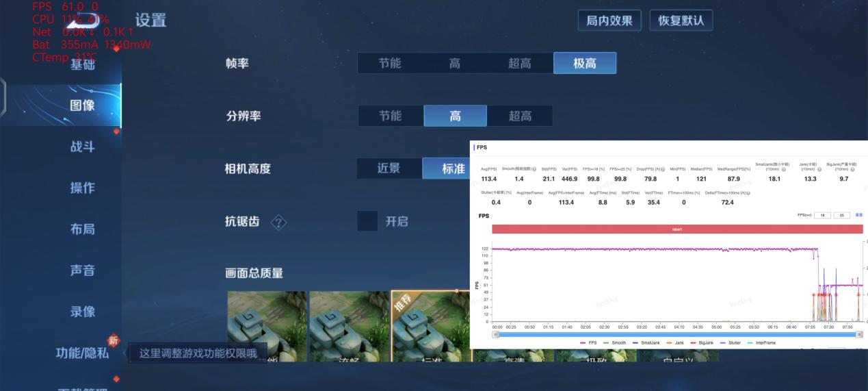The width and height of the screenshot is (868, 391).
Task: Click the 恢复默认 button
Action: tap(681, 20)
